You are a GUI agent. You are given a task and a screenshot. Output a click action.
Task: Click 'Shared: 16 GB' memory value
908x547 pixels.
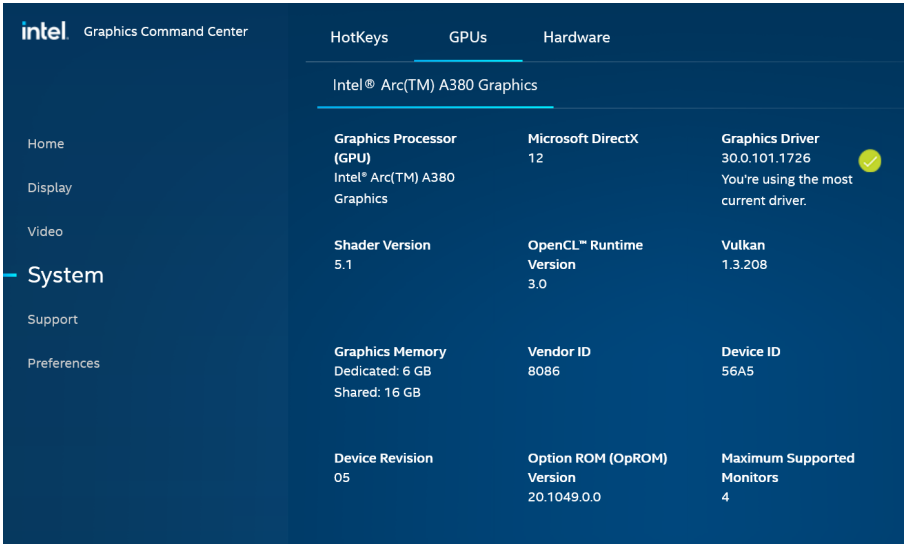pyautogui.click(x=377, y=392)
